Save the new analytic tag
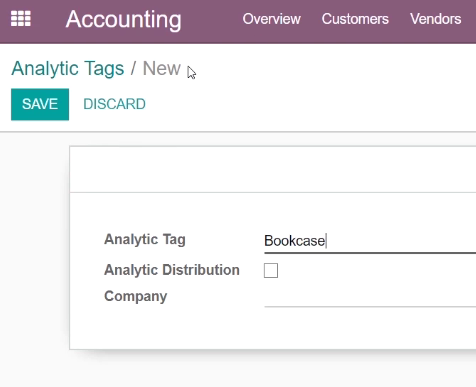The height and width of the screenshot is (387, 476). [40, 104]
